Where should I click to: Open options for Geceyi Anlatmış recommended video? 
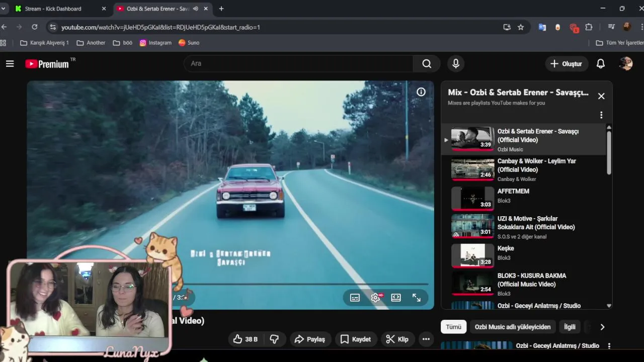pos(609,346)
